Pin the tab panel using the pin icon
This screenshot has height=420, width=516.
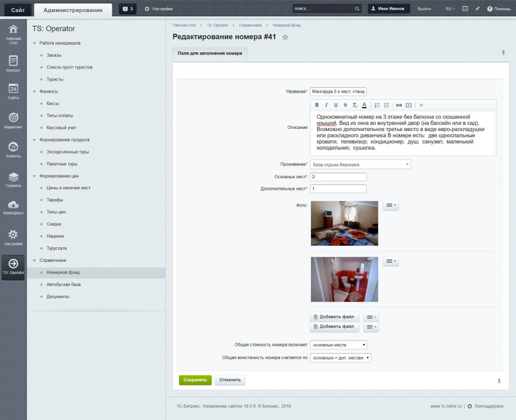coord(503,52)
